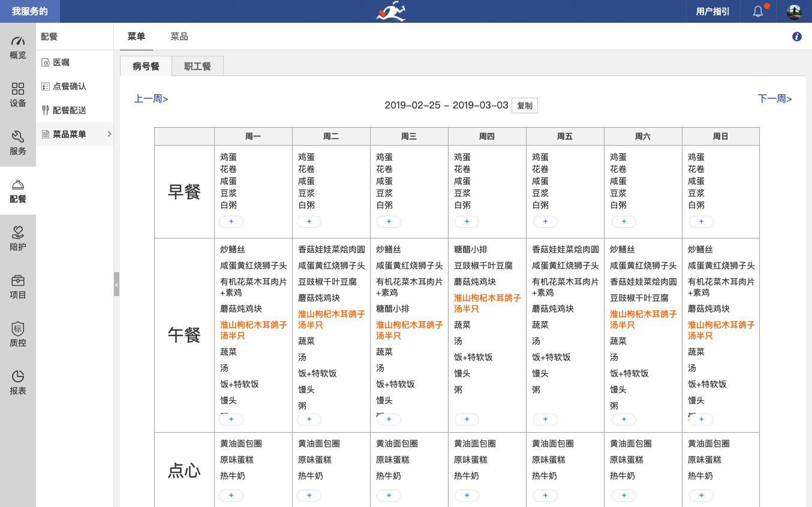Add a dish to Monday snack
This screenshot has height=507, width=812.
pyautogui.click(x=231, y=496)
